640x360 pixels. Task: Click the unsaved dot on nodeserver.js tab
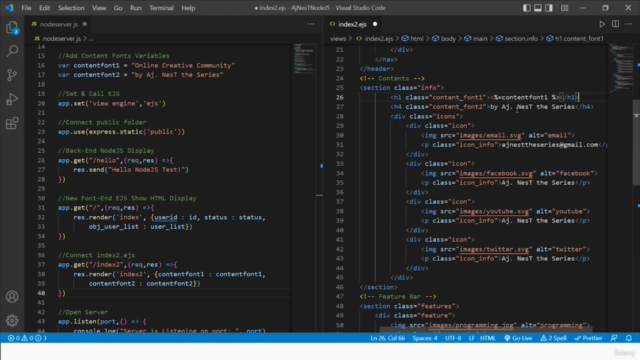pyautogui.click(x=84, y=24)
